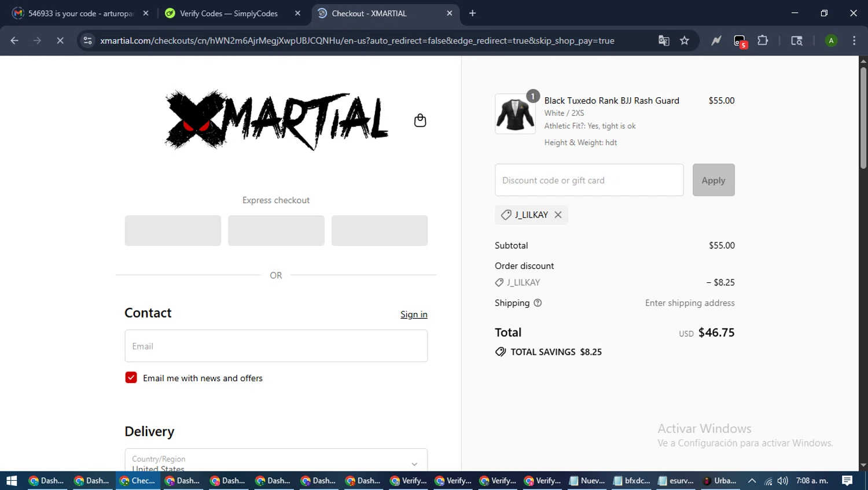
Task: Close the Verify Codes SimplyCodes tab
Action: pyautogui.click(x=297, y=13)
